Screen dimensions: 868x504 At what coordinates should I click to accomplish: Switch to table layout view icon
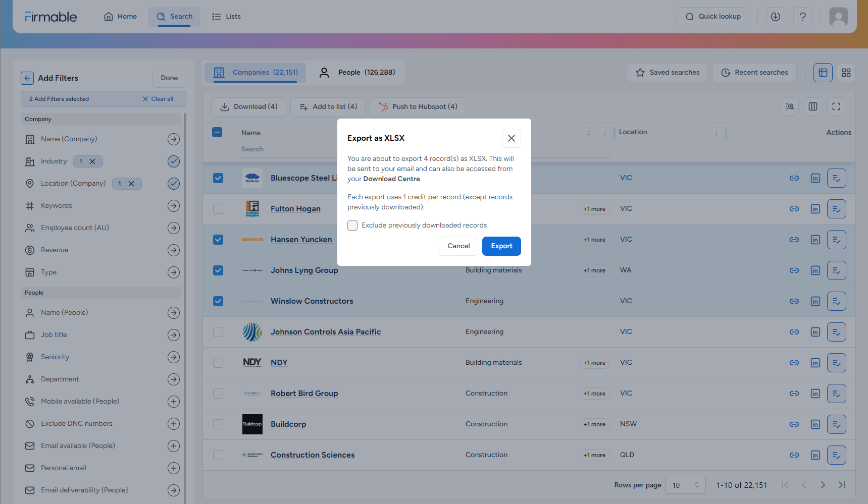[x=823, y=73]
